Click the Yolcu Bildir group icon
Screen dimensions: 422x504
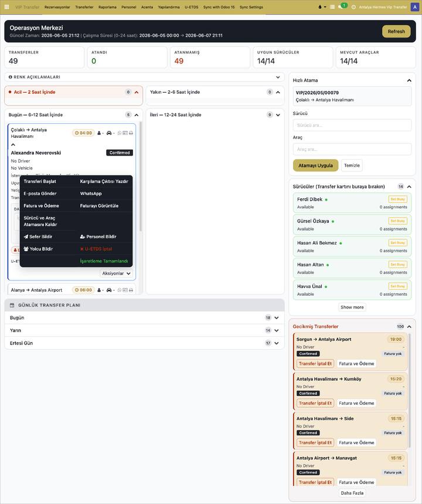26,249
